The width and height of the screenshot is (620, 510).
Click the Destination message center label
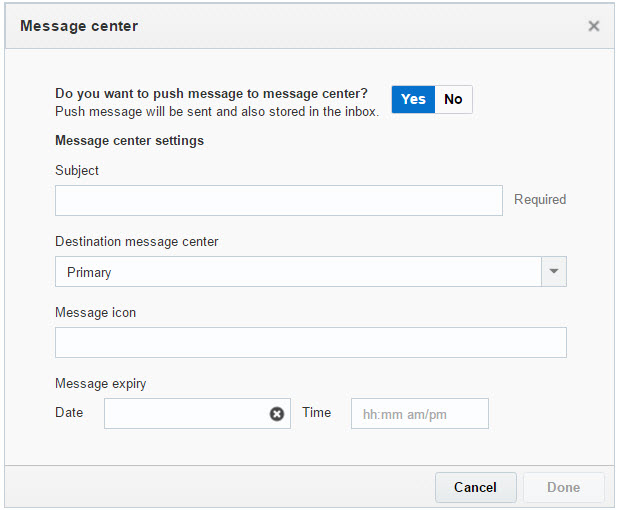(136, 242)
